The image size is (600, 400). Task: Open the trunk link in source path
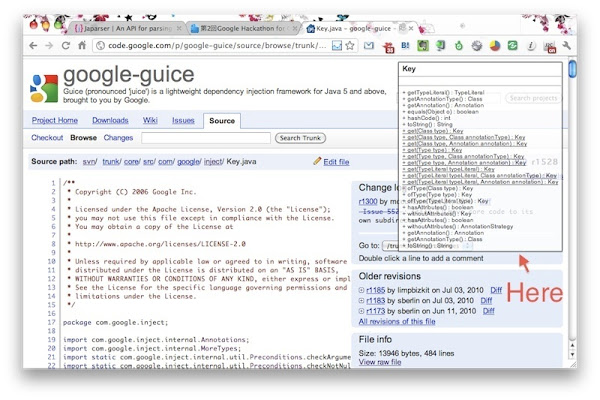tap(111, 162)
